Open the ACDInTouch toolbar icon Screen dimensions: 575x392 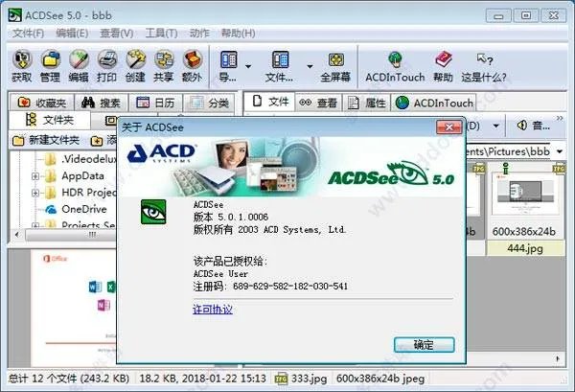point(395,59)
